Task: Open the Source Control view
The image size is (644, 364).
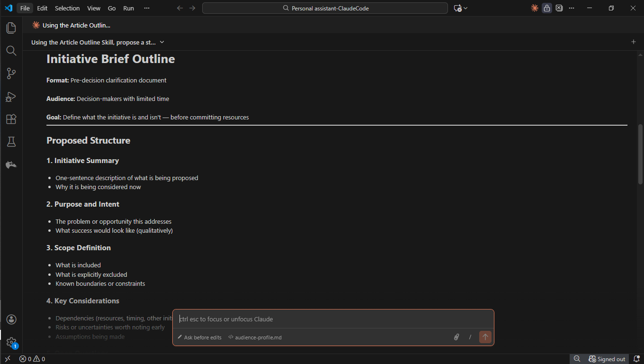Action: point(11,73)
